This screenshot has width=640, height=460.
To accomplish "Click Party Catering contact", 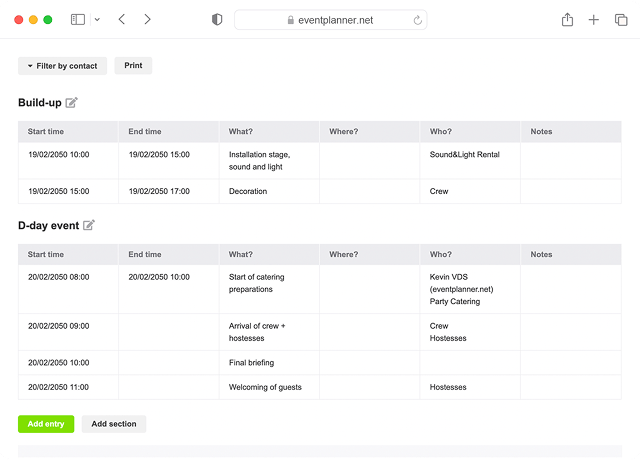I will (x=455, y=301).
